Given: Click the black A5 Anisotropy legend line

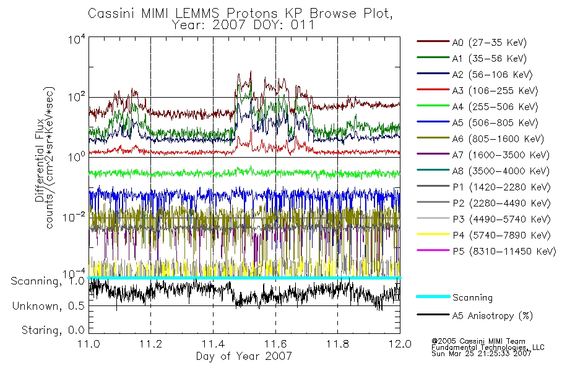Looking at the screenshot, I should tap(433, 315).
